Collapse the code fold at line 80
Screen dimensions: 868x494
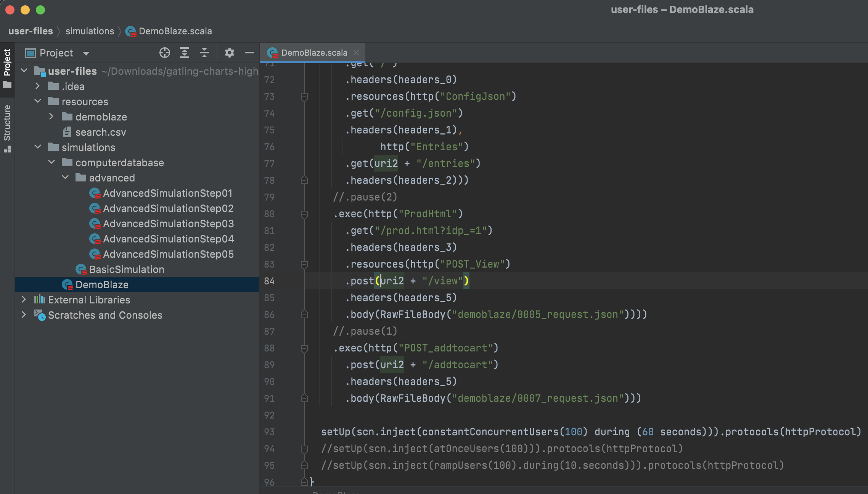tap(304, 214)
